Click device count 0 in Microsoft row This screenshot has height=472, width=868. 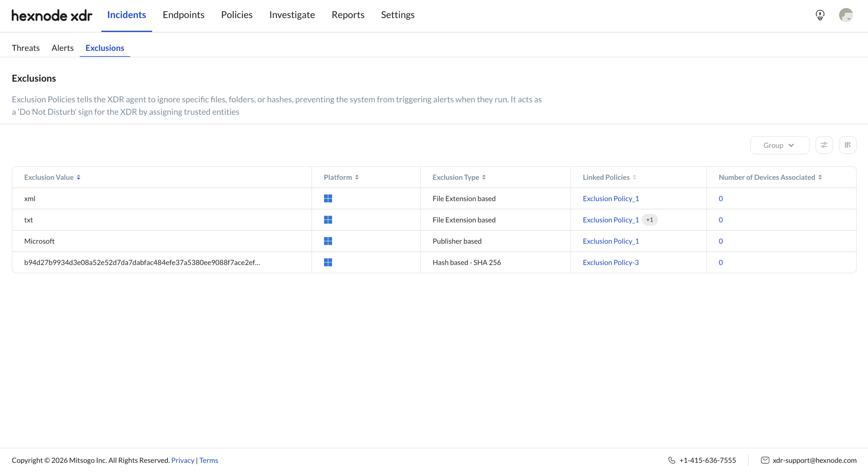[721, 241]
